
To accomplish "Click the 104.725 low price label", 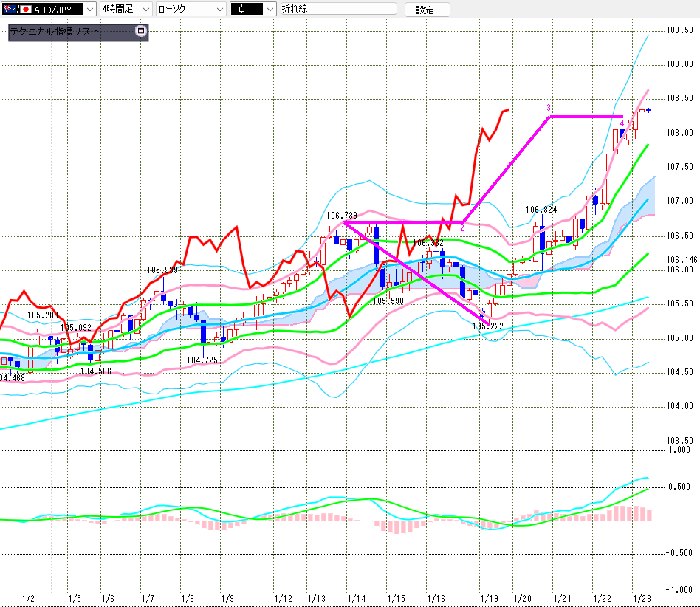I will coord(202,360).
